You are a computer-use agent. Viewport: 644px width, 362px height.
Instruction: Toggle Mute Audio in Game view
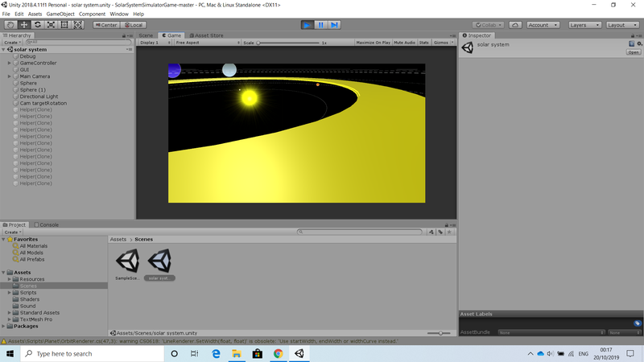coord(405,42)
